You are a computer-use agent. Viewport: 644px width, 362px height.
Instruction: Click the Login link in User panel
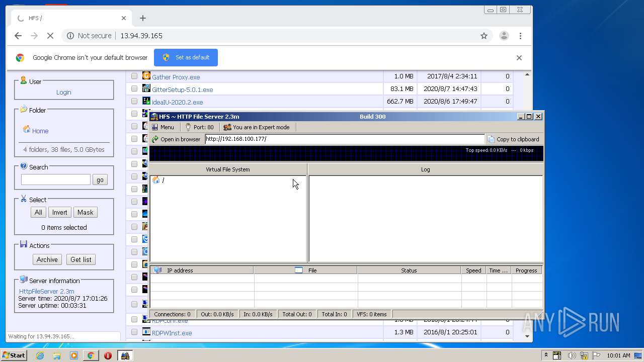(x=64, y=92)
